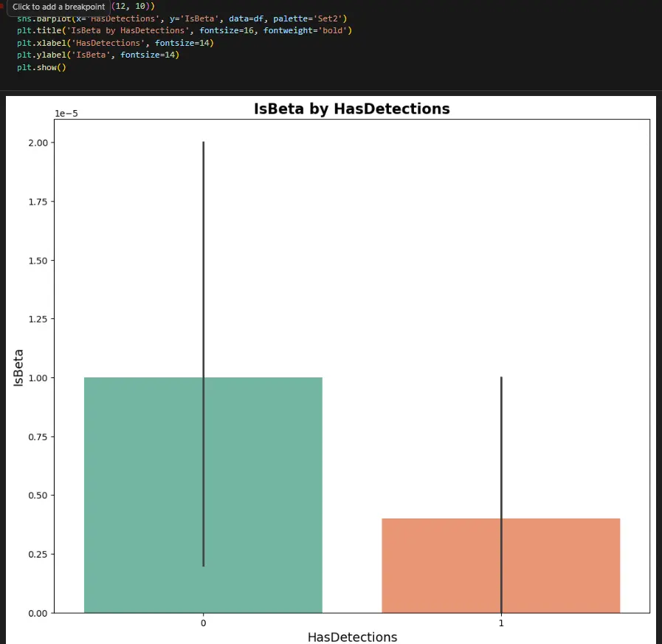Click the orange bar for HasDetections 1
Viewport: 662px width, 644px height.
pos(500,566)
